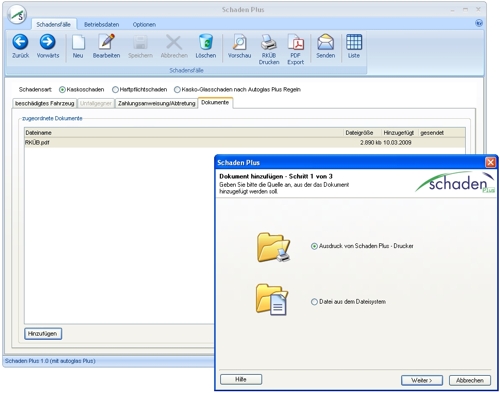Image resolution: width=500 pixels, height=393 pixels.
Task: Click the Weiter button in wizard
Action: [x=422, y=380]
